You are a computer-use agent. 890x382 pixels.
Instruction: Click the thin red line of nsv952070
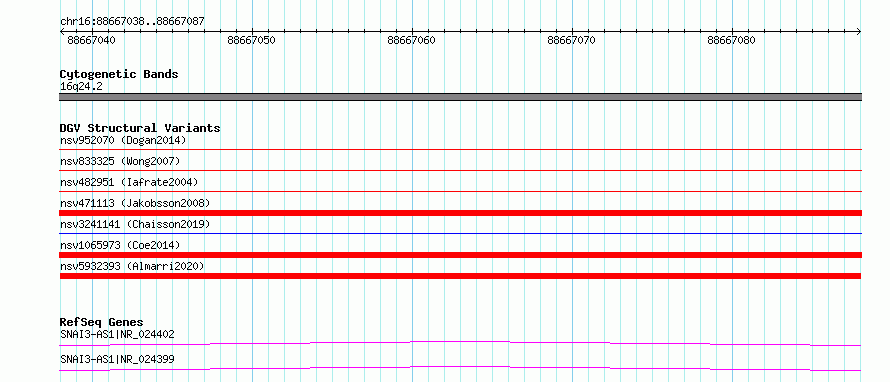pyautogui.click(x=460, y=149)
